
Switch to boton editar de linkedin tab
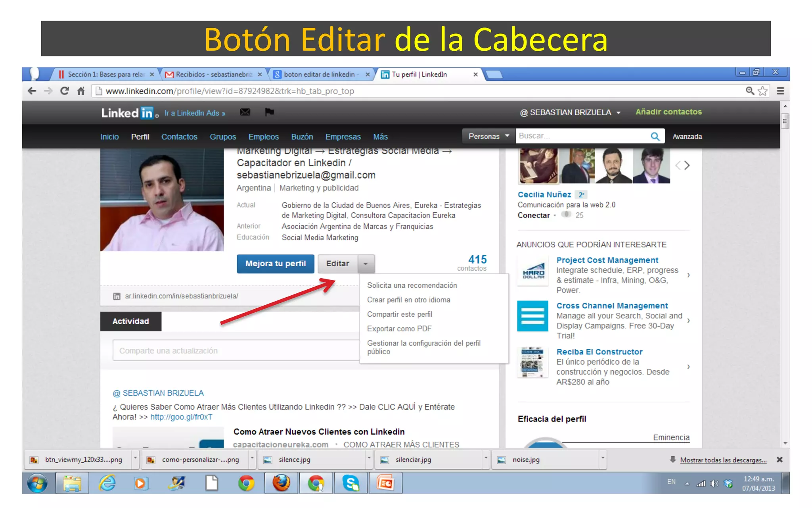[x=322, y=74]
